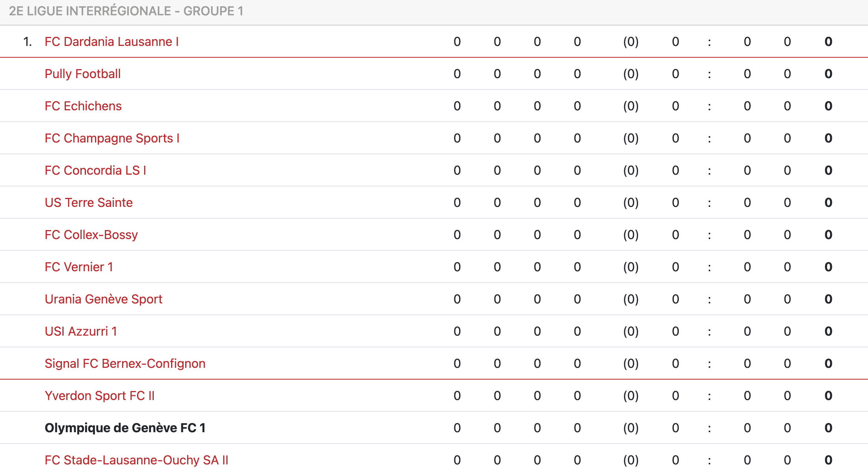
Task: Select bold Olympique de Genève FC 1 row
Action: tap(125, 428)
